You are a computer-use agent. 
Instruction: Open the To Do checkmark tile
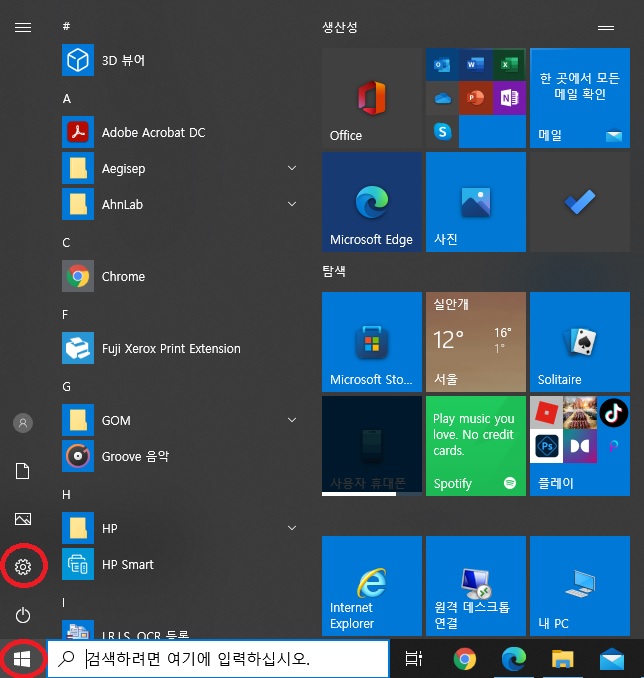tap(580, 202)
